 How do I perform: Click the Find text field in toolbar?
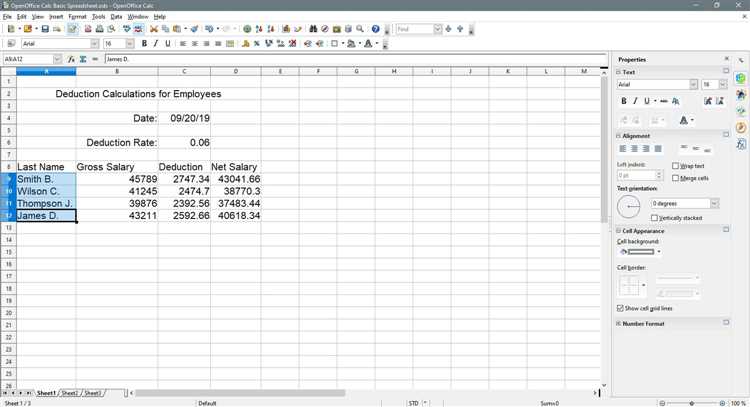coord(415,29)
